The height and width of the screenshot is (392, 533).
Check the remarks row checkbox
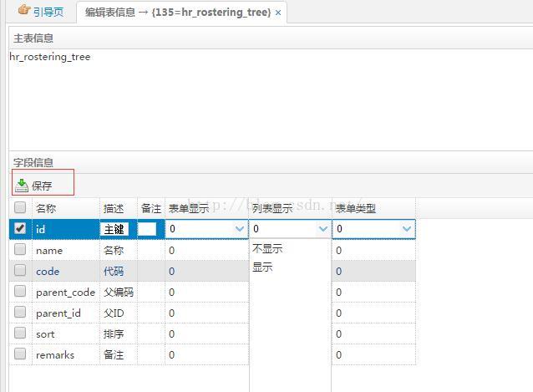pyautogui.click(x=20, y=354)
